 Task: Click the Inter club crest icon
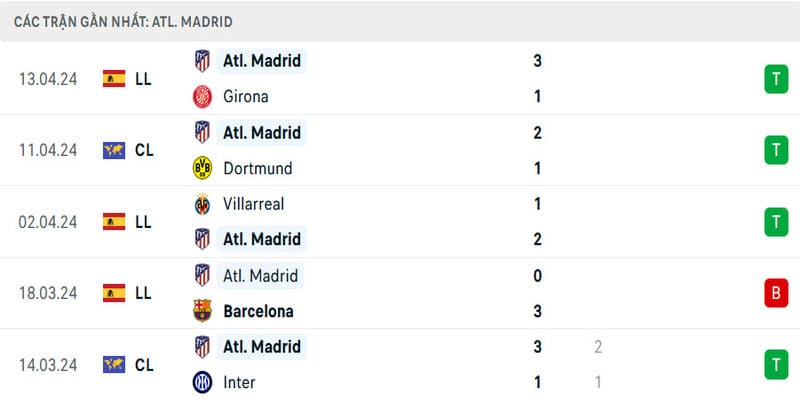click(202, 382)
